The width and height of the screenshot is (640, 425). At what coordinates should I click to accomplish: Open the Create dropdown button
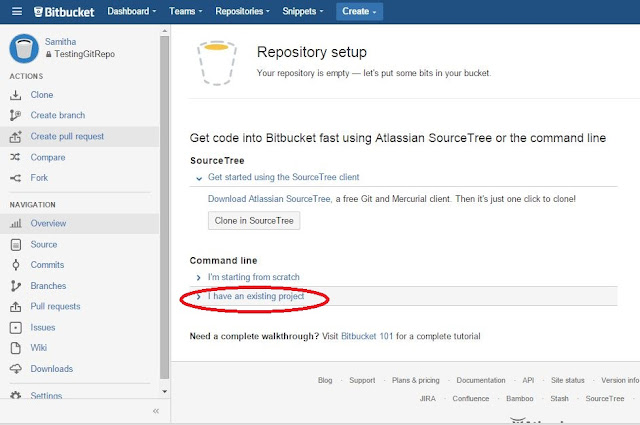click(359, 11)
